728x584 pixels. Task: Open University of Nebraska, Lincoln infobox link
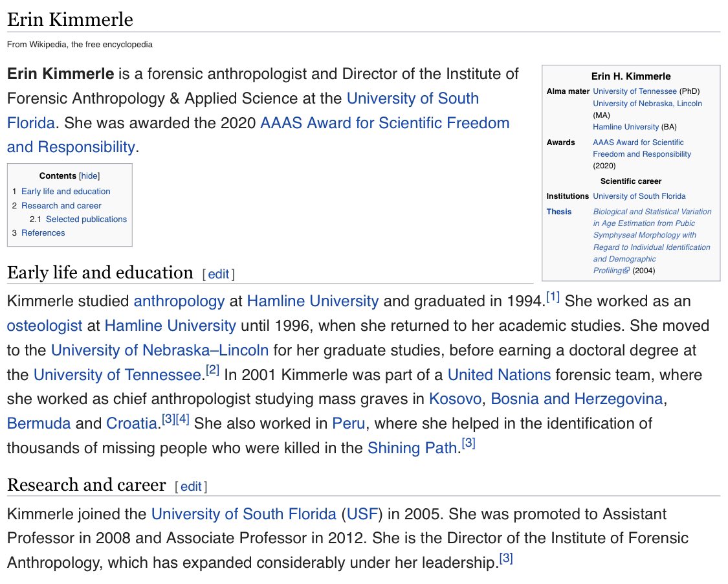tap(647, 104)
